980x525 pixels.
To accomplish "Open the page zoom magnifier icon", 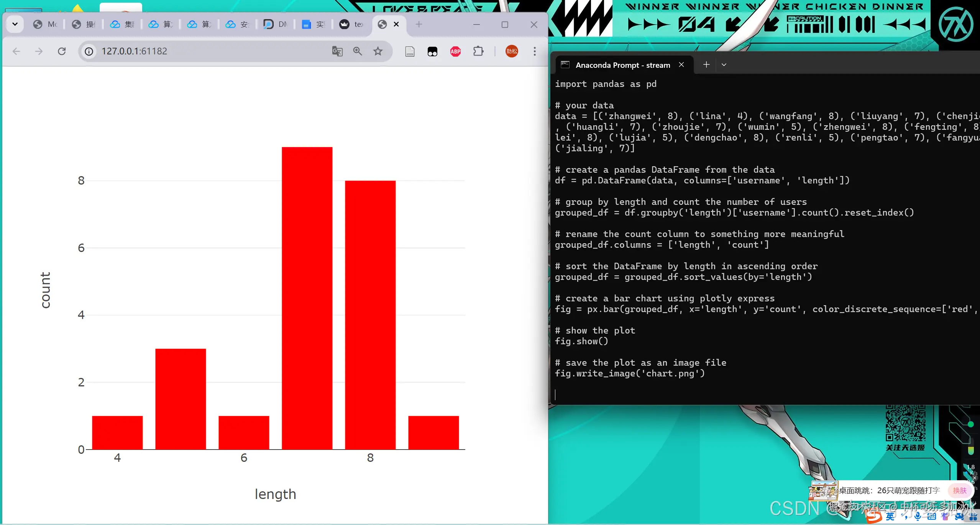I will tap(357, 51).
